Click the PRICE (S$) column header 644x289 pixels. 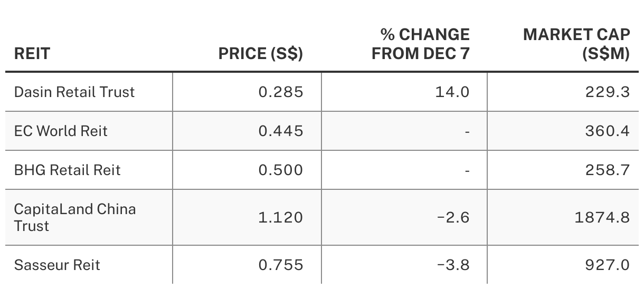tap(261, 53)
